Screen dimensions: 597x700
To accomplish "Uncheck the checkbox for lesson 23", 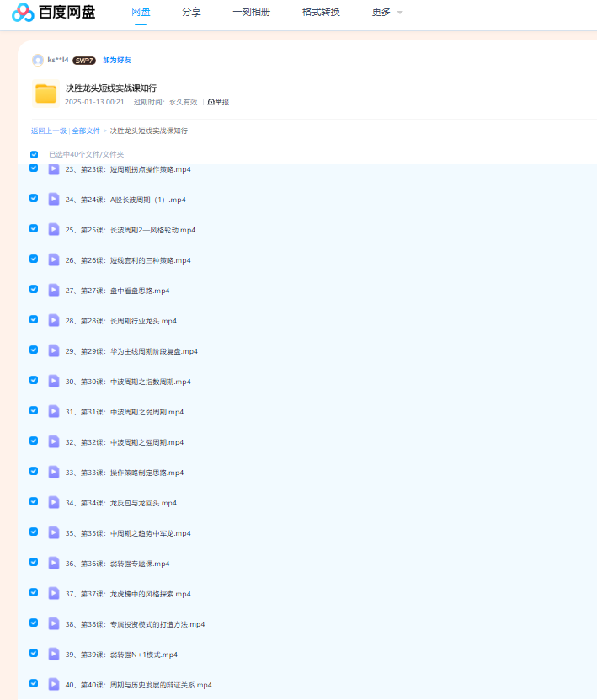I will [34, 168].
